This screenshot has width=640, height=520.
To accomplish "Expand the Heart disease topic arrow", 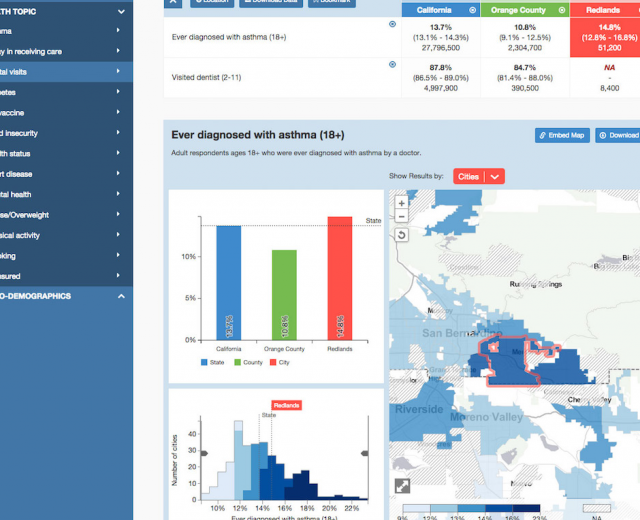I will coord(118,173).
